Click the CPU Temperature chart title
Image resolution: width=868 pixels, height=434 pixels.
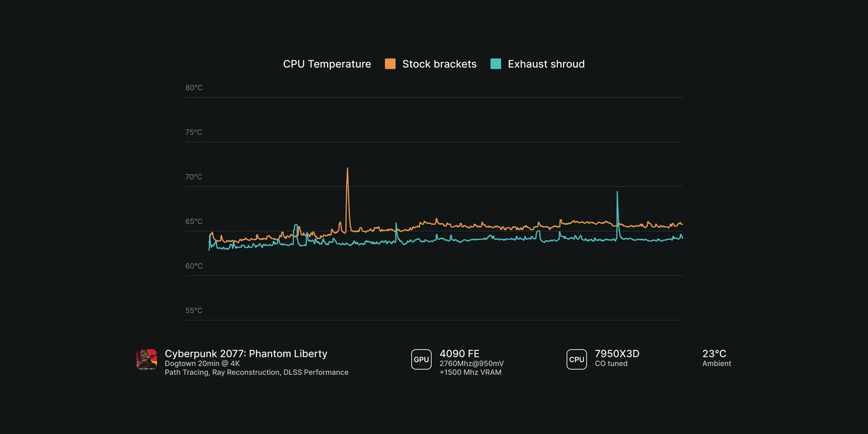tap(327, 64)
